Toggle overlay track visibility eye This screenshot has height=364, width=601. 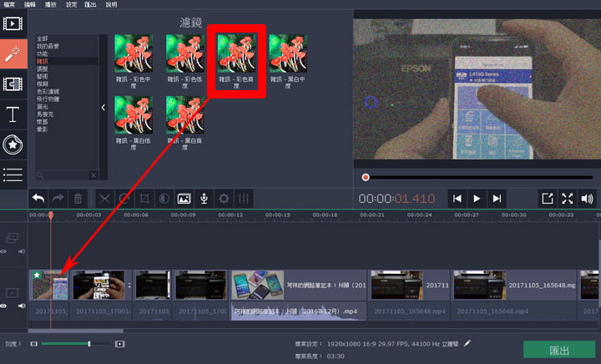click(3, 251)
